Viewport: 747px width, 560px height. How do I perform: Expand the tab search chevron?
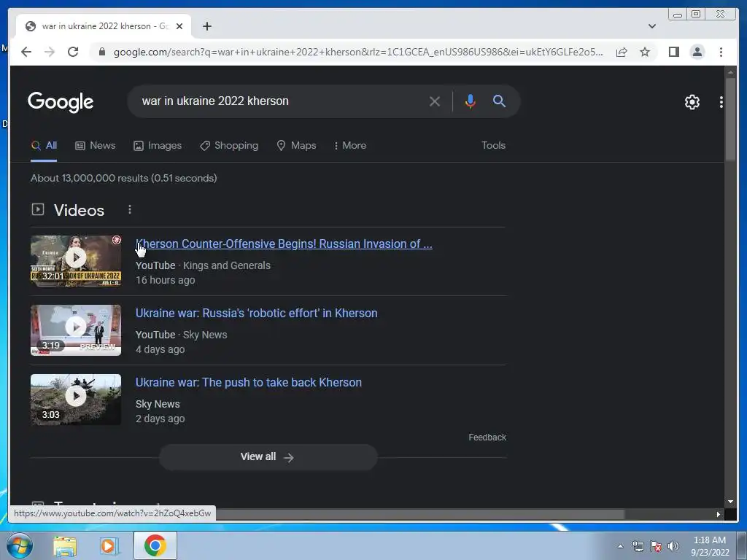651,26
